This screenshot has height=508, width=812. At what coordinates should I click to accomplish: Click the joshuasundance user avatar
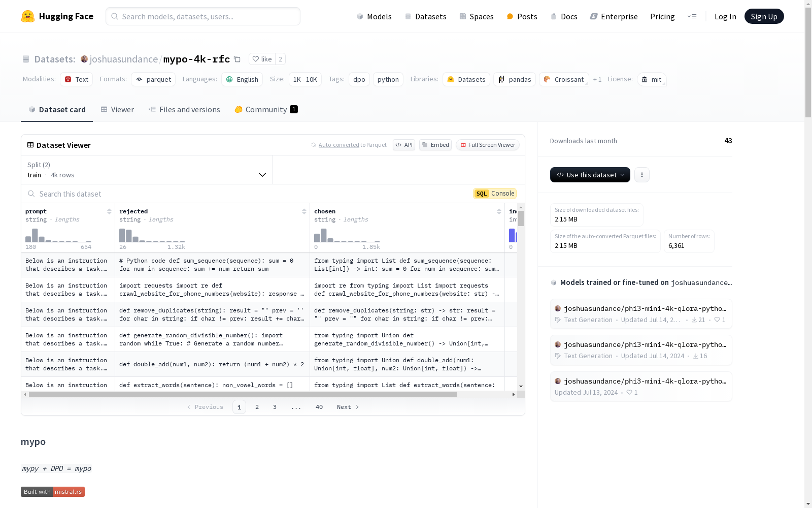coord(84,59)
